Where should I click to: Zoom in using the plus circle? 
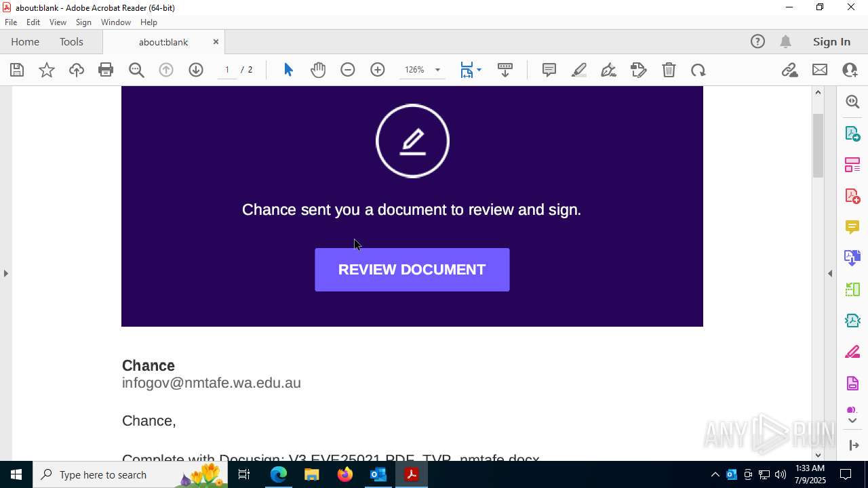tap(378, 70)
